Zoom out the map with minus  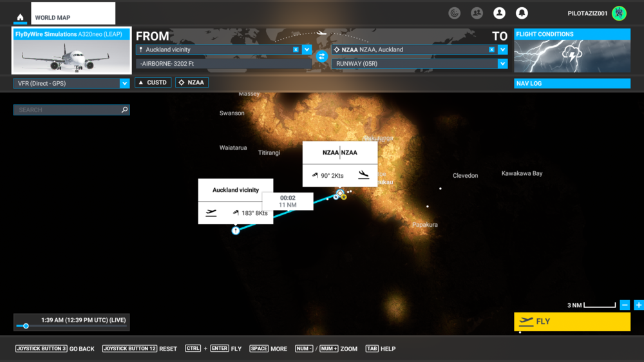(625, 305)
